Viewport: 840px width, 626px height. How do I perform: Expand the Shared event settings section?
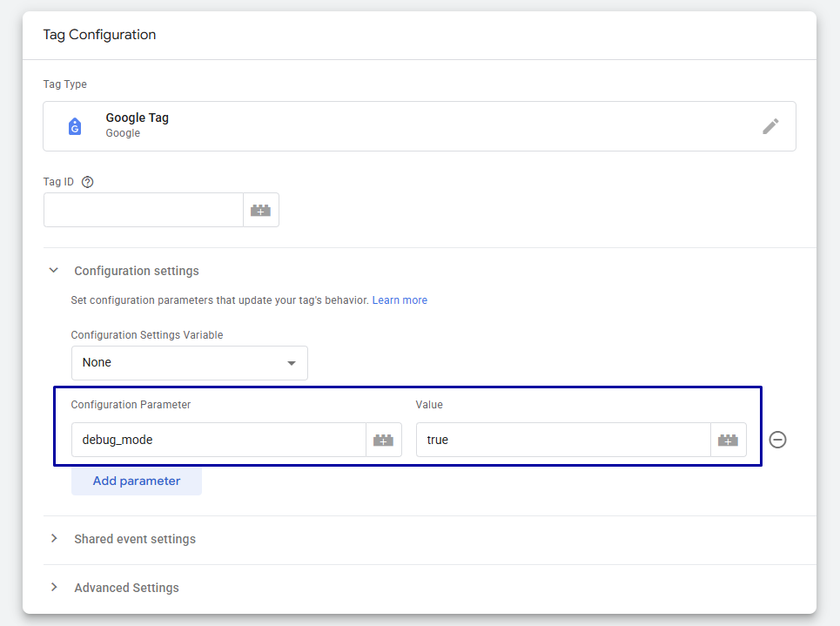pos(54,539)
